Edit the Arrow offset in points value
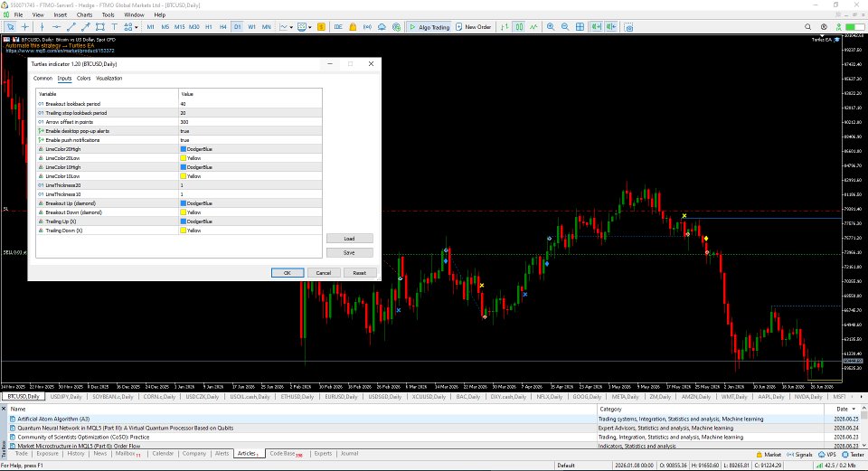The width and height of the screenshot is (868, 471). point(250,122)
